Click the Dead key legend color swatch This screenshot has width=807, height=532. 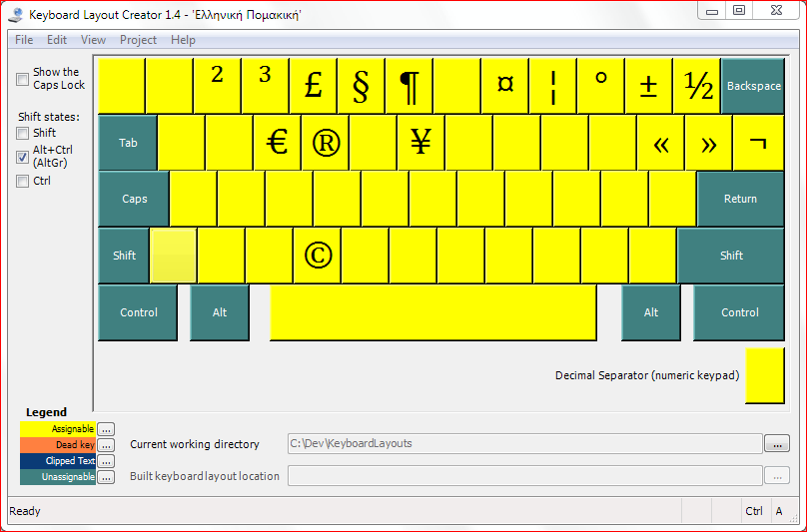tap(58, 445)
